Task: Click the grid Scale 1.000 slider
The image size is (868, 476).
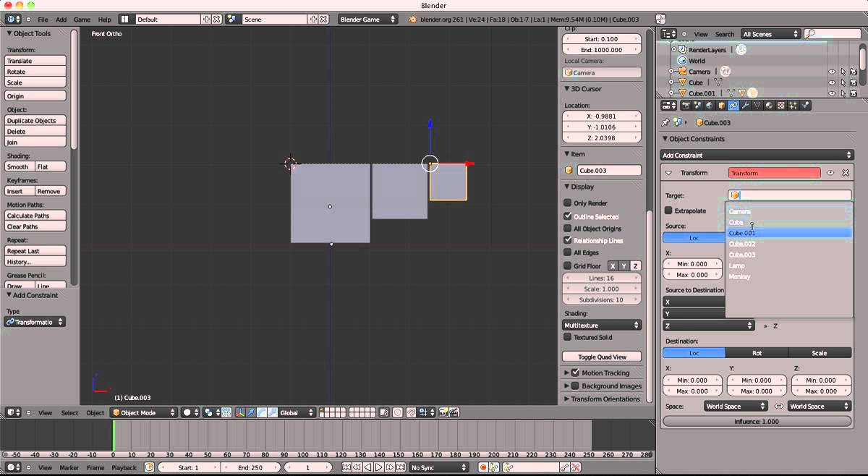Action: coord(602,289)
